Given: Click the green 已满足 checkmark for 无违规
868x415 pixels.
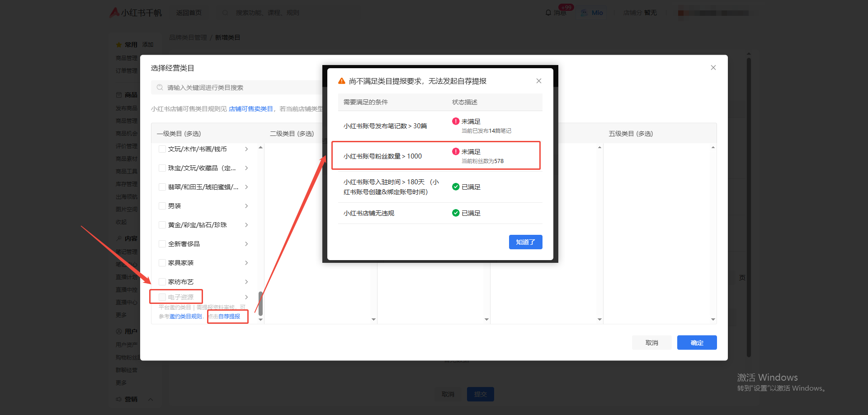Looking at the screenshot, I should (x=456, y=213).
